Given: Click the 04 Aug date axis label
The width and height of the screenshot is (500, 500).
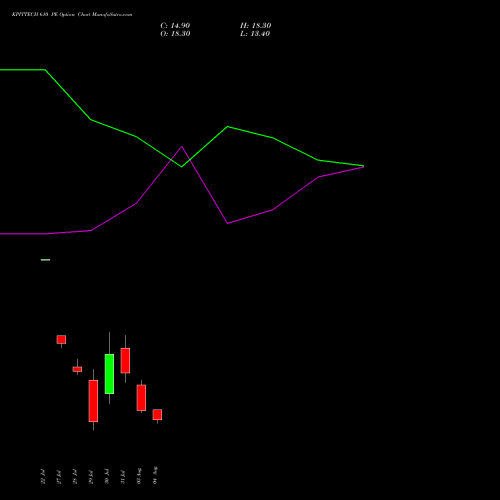Looking at the screenshot, I should [155, 475].
